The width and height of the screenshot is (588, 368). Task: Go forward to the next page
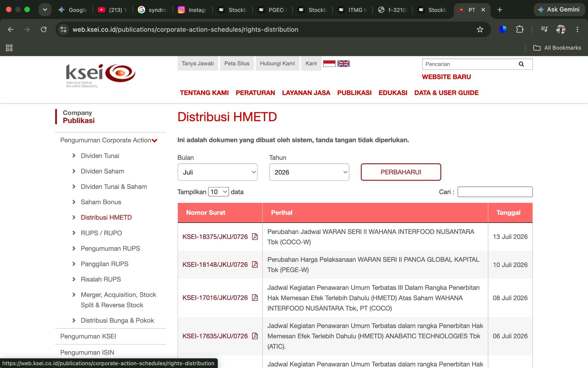pyautogui.click(x=27, y=29)
